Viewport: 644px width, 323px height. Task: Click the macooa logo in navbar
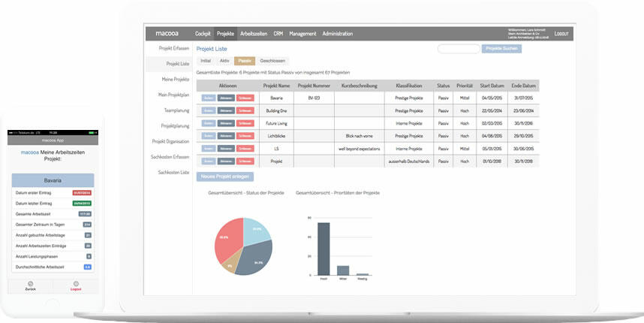pos(167,34)
